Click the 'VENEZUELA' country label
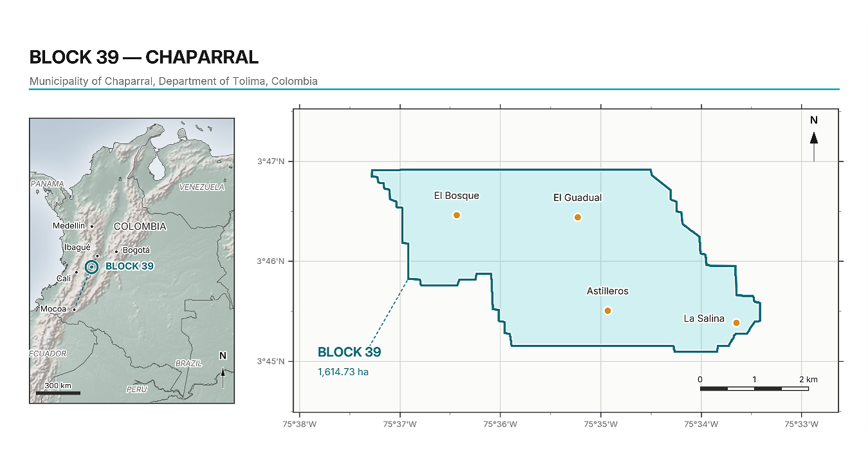The width and height of the screenshot is (868, 455). pyautogui.click(x=202, y=187)
